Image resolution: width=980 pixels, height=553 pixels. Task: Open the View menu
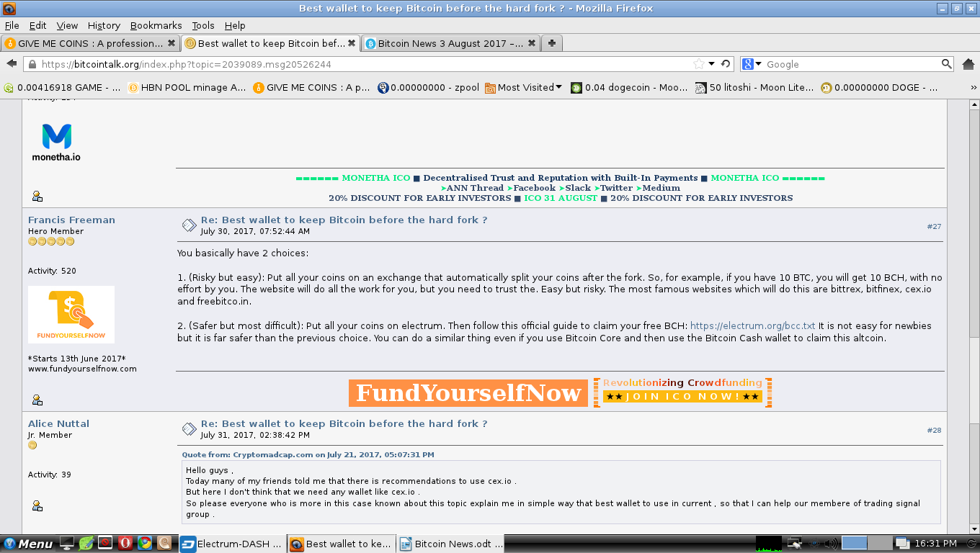67,25
